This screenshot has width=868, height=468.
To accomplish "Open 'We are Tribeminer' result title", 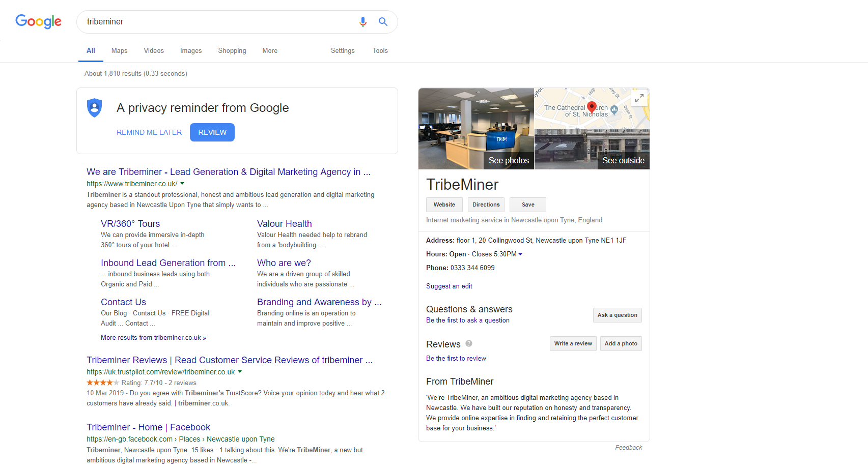I will click(229, 172).
